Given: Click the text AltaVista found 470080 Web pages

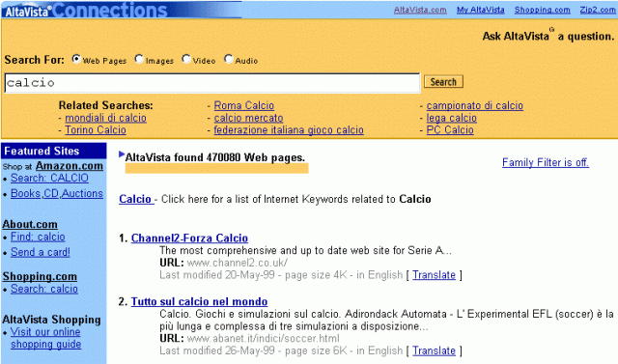Looking at the screenshot, I should pos(214,157).
